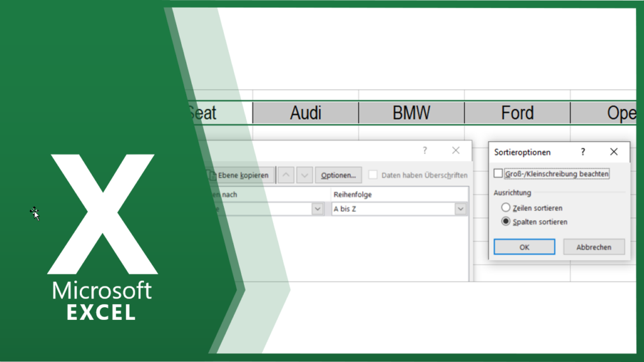
Task: Click Ebene kopieren button
Action: pyautogui.click(x=240, y=175)
